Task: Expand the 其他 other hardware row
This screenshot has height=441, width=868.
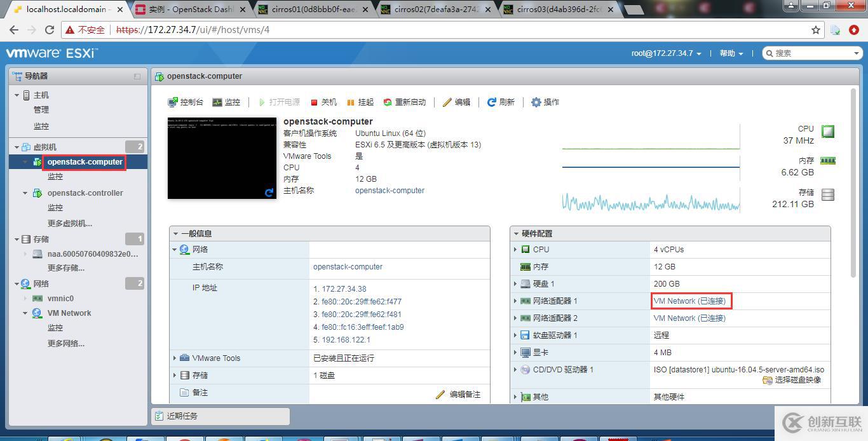Action: tap(515, 397)
